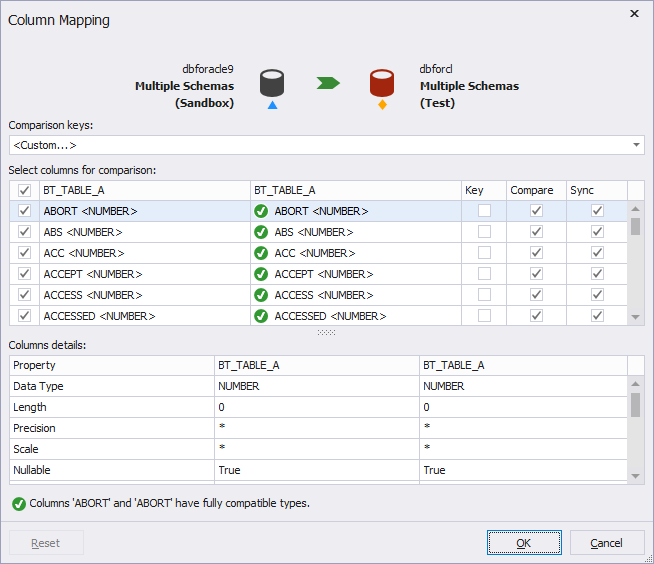
Task: Click the Reset button
Action: click(46, 543)
